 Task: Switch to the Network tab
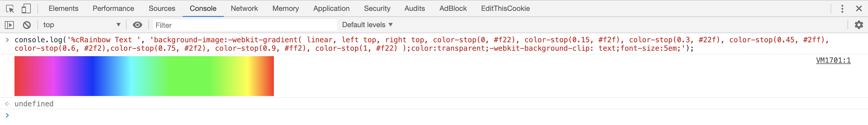pyautogui.click(x=244, y=8)
